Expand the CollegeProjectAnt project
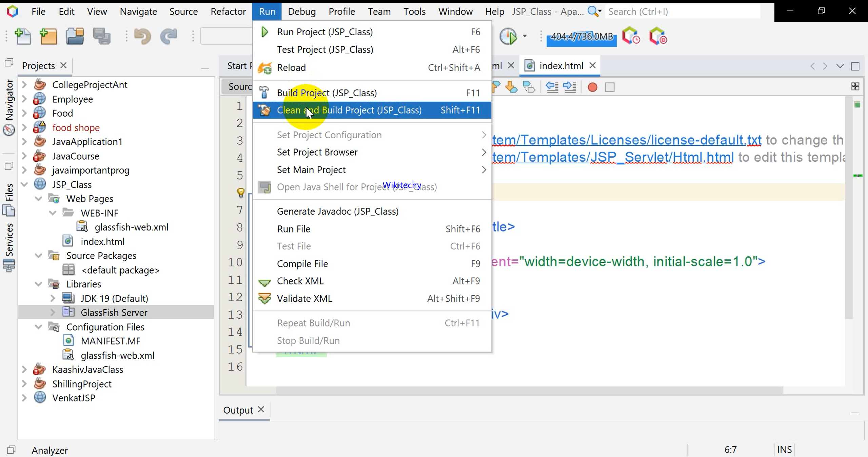 [x=24, y=85]
